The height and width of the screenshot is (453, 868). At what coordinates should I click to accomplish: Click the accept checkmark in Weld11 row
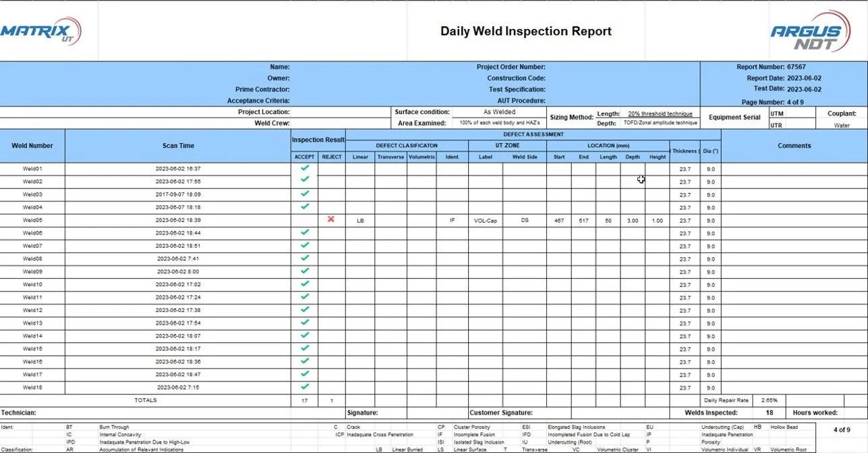pyautogui.click(x=304, y=296)
